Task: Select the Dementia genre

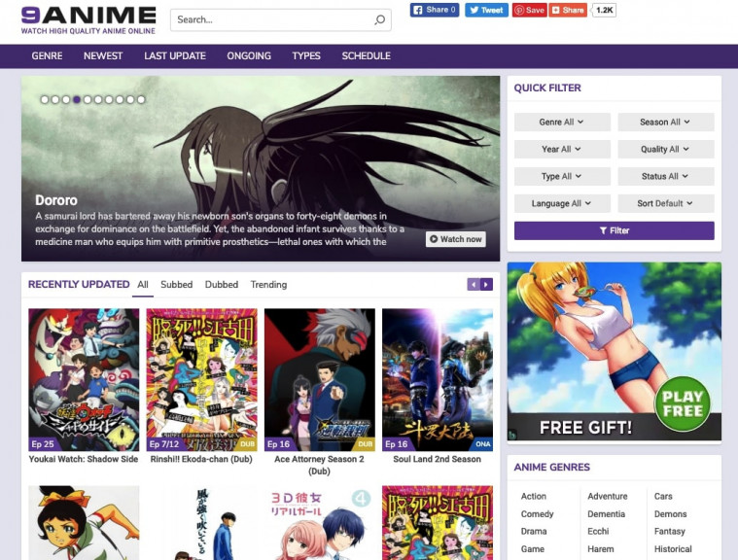Action: pyautogui.click(x=606, y=514)
